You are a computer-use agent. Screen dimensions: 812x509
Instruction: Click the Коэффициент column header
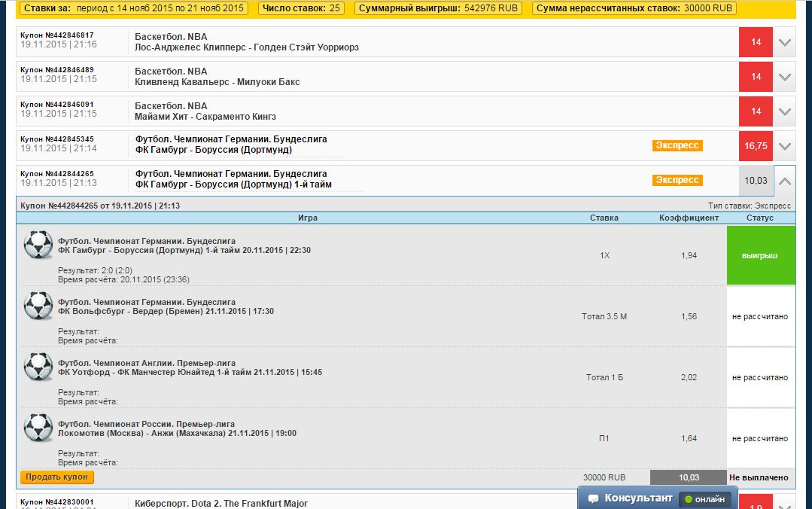click(x=689, y=218)
